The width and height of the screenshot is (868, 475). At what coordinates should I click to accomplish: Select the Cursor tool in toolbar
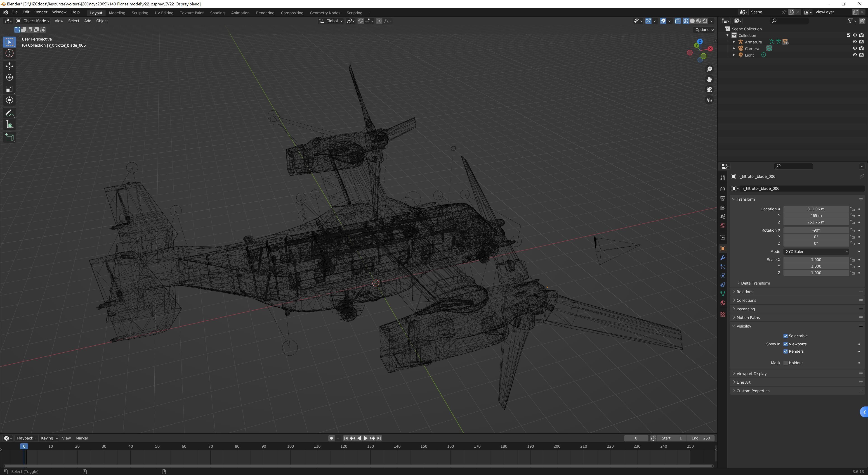tap(9, 53)
